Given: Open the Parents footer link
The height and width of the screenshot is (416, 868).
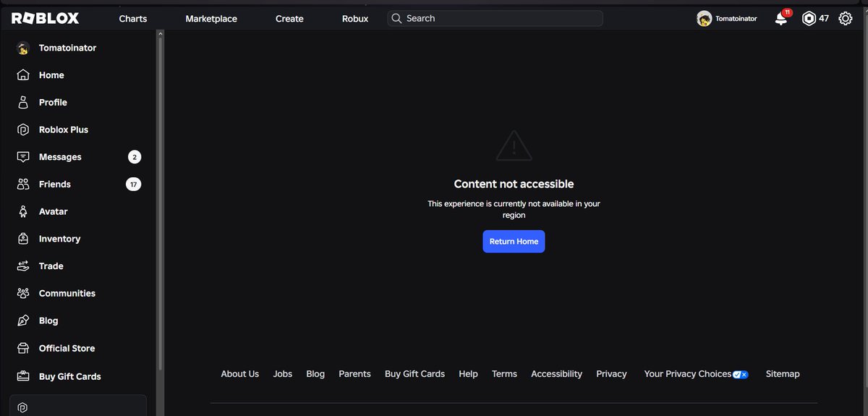Looking at the screenshot, I should coord(354,374).
